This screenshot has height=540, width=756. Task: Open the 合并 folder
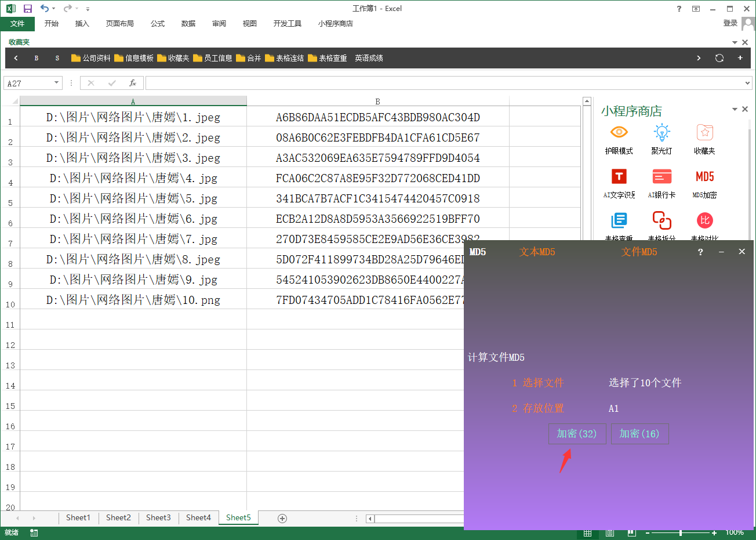[249, 58]
